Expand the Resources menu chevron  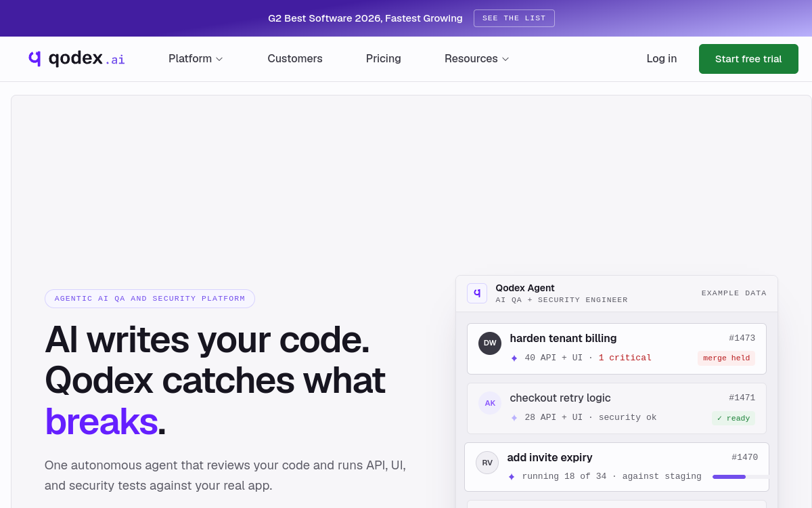coord(505,59)
